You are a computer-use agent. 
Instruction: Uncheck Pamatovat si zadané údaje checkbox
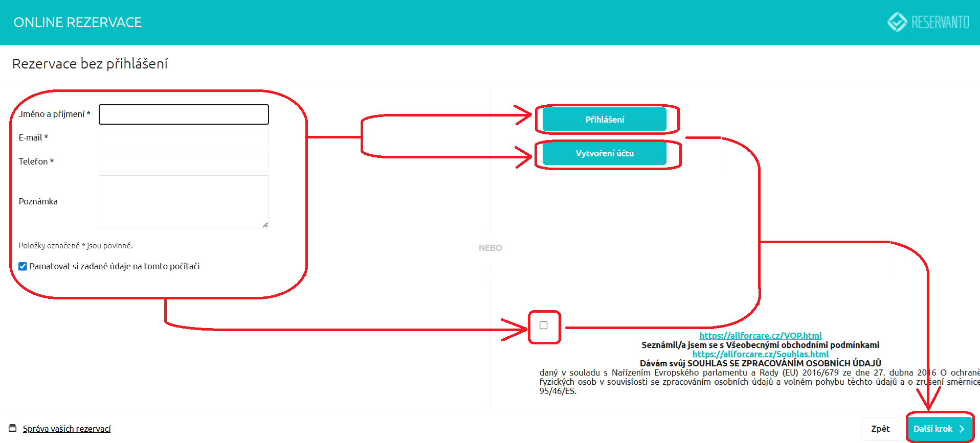tap(23, 266)
